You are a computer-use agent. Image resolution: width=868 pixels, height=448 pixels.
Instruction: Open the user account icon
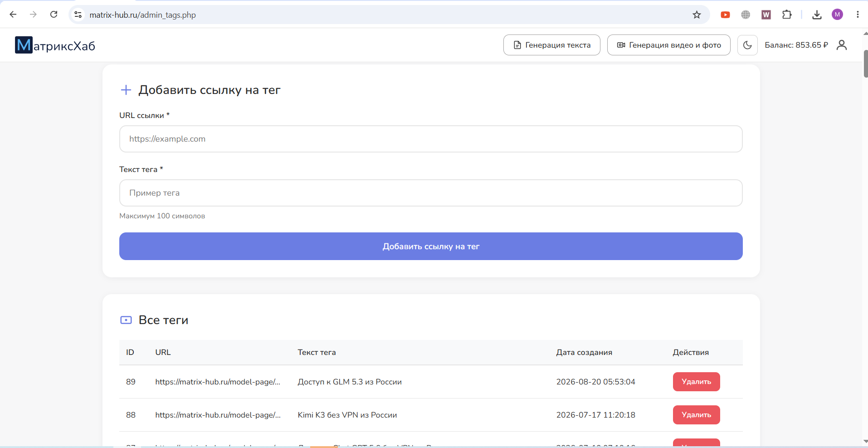point(842,45)
